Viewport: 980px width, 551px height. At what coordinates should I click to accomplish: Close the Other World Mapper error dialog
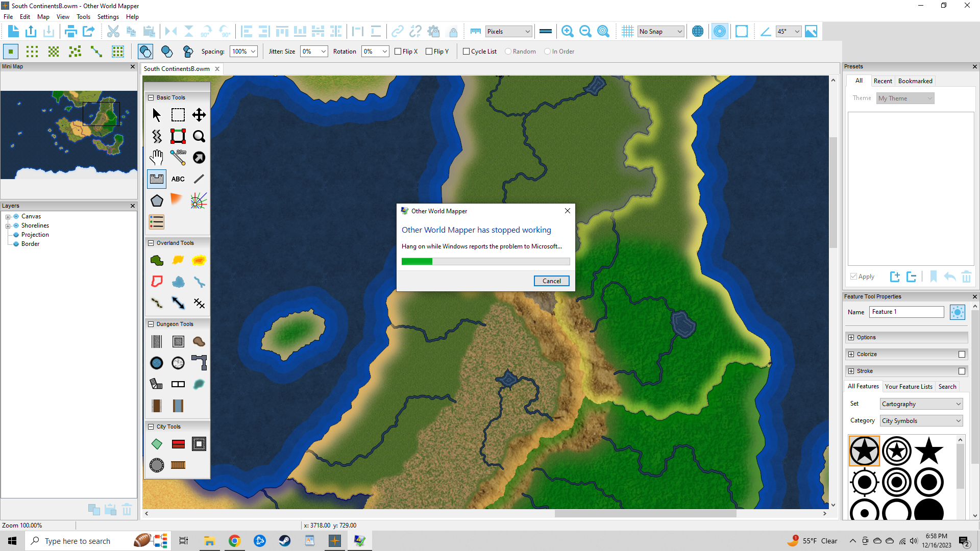point(567,211)
